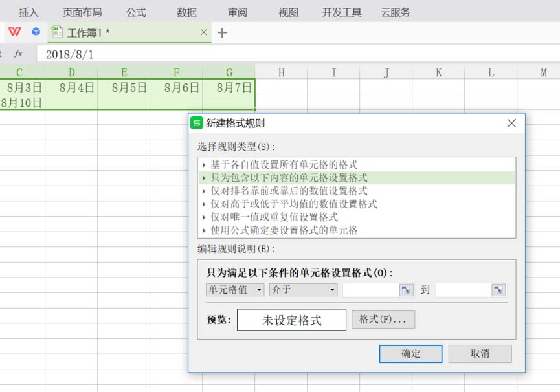Click the new tab plus icon
Screen dimensions: 560x392
pyautogui.click(x=222, y=32)
